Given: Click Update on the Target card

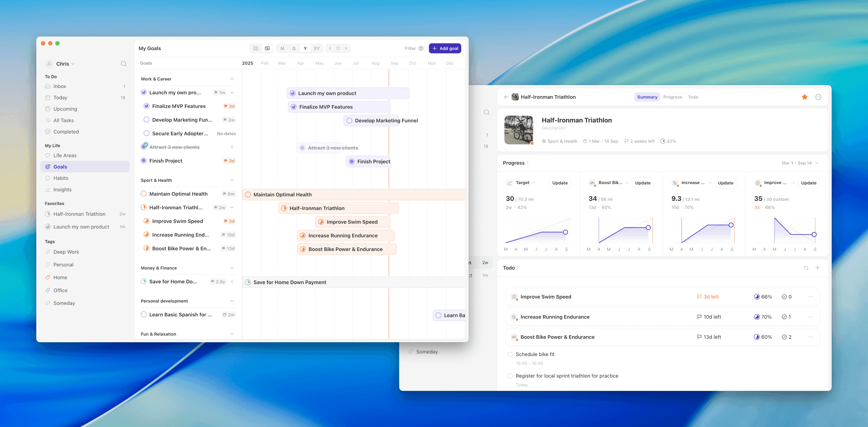Looking at the screenshot, I should (x=560, y=183).
